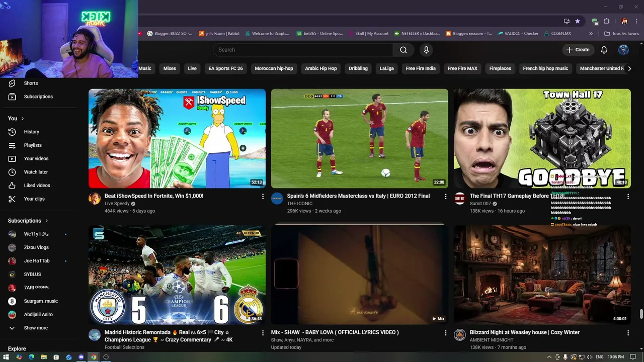Open OBS Studio from the taskbar
This screenshot has width=644, height=362.
click(106, 357)
